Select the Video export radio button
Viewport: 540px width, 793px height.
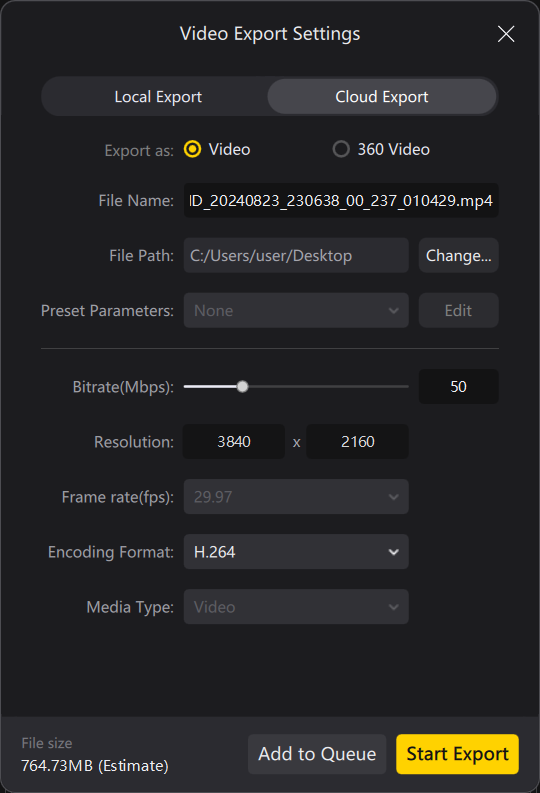click(x=192, y=149)
